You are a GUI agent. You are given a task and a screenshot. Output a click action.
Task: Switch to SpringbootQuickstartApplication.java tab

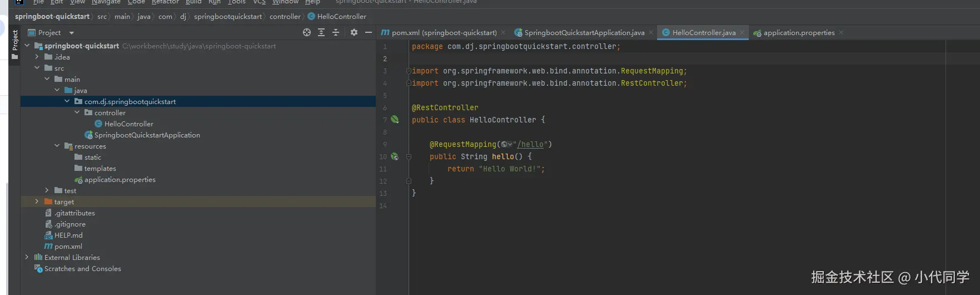coord(584,32)
